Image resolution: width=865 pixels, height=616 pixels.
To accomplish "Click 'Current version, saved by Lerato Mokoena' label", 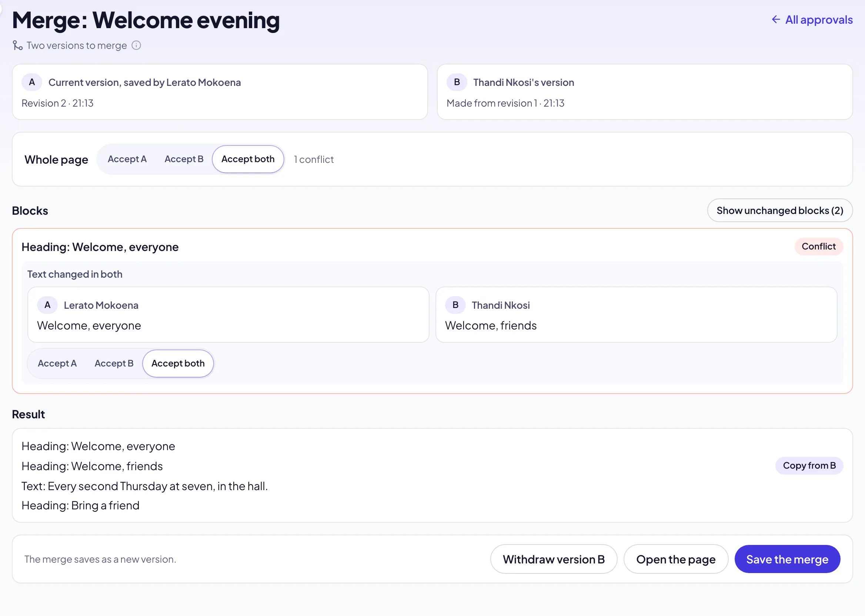I will pyautogui.click(x=144, y=83).
